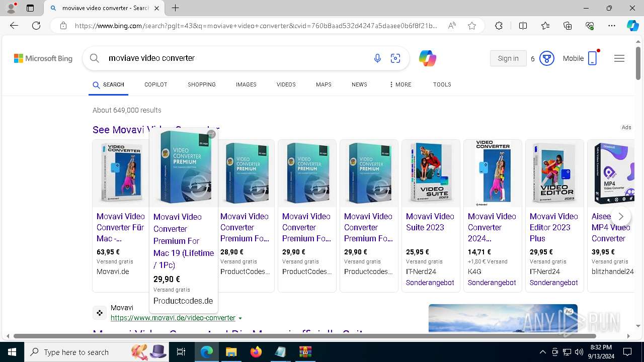Click the About 649,000 results text
This screenshot has height=362, width=644.
point(127,110)
